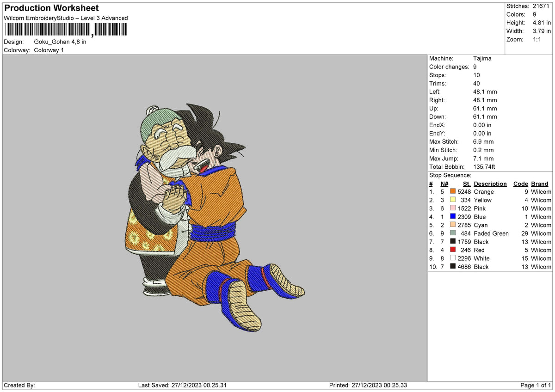Screen dimensions: 555x392
Task: Select the Machine value Tajima
Action: [x=482, y=58]
